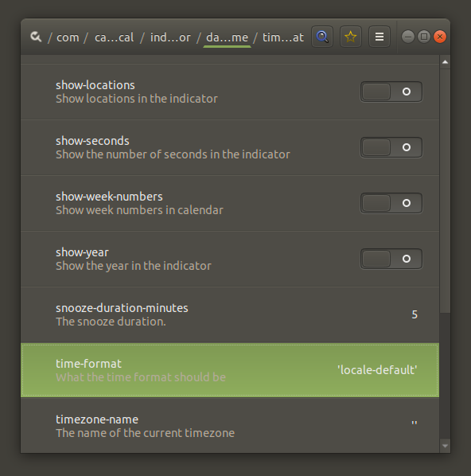Open the search magnifier button

point(322,37)
